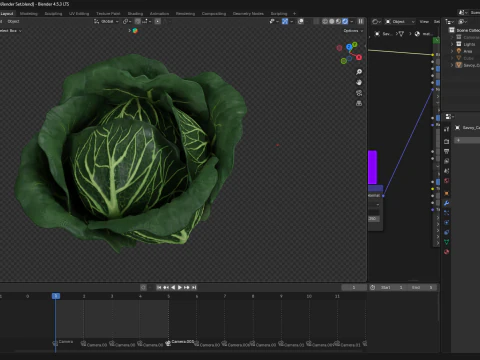Open the Physics properties tab icon

click(x=447, y=222)
